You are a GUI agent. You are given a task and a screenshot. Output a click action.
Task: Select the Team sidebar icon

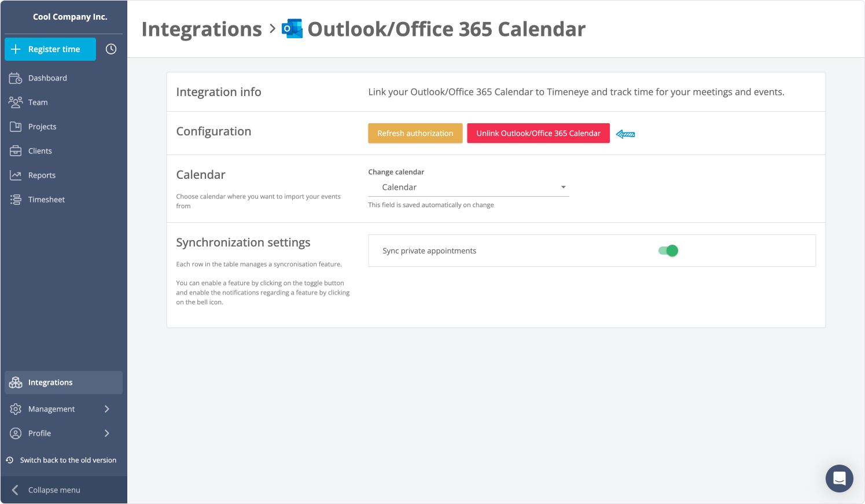pos(16,102)
